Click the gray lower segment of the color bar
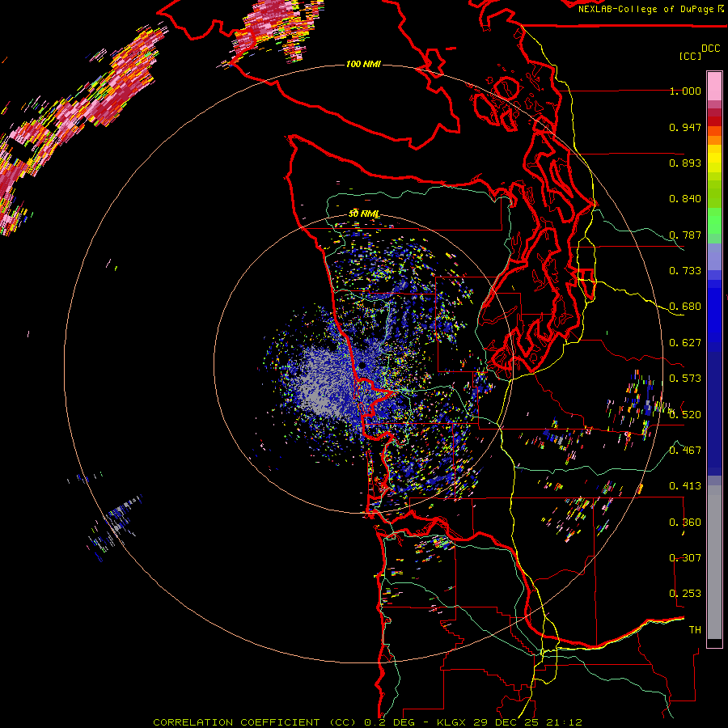 714,562
